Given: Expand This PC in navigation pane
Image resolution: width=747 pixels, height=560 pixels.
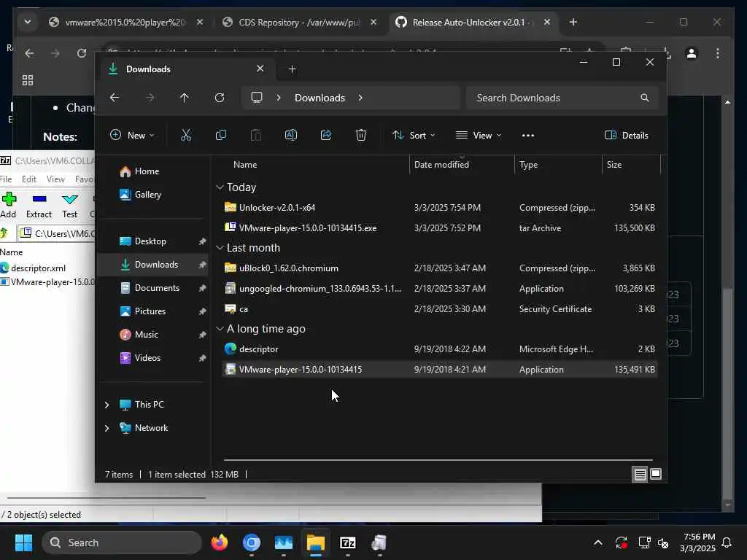Looking at the screenshot, I should [x=107, y=405].
